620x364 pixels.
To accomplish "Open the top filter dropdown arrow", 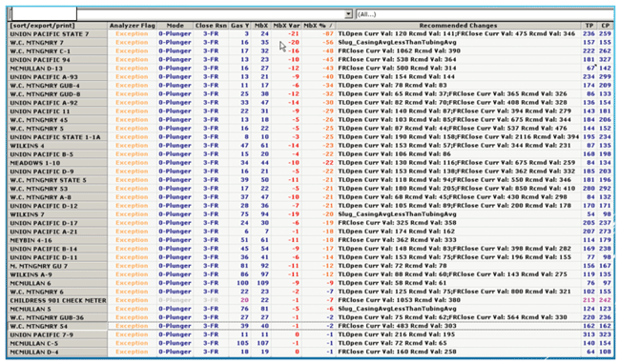I will click(x=348, y=14).
